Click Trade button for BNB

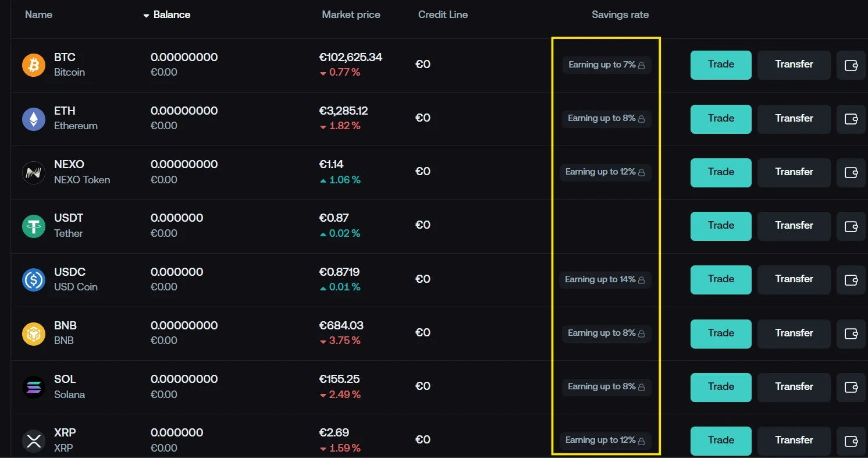coord(721,333)
